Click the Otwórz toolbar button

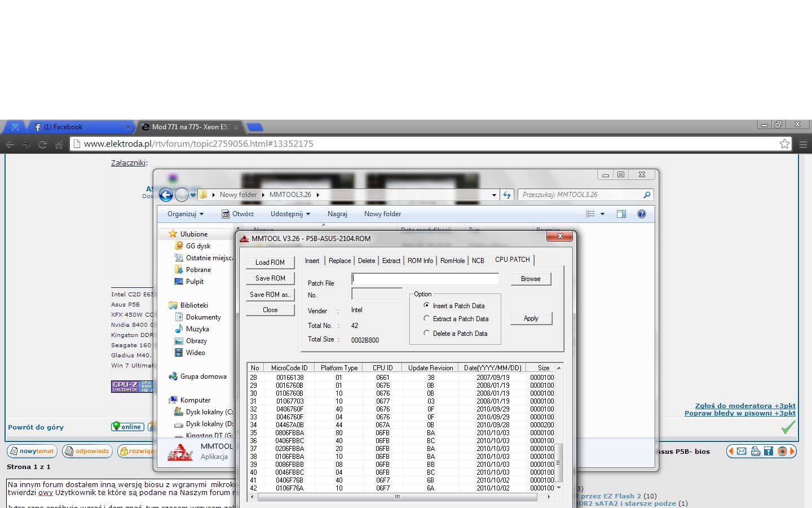tap(237, 214)
